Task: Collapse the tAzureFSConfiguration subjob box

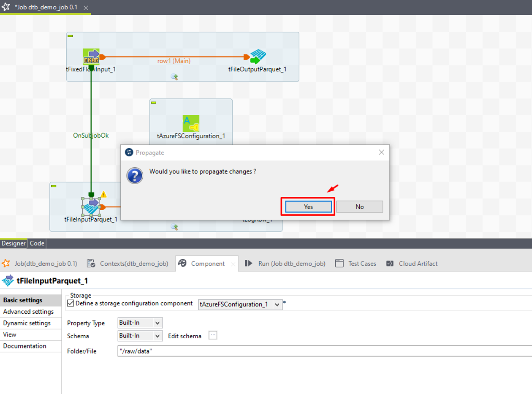Action: 154,103
